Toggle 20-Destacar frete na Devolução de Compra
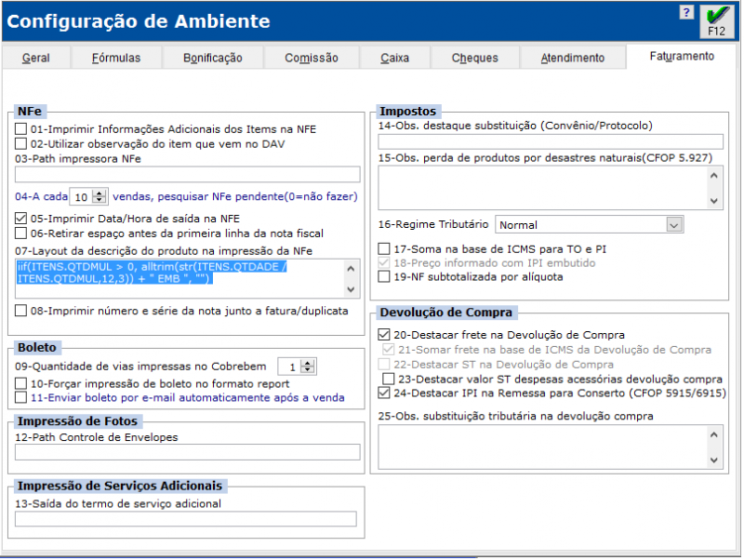744x560 pixels. point(385,335)
